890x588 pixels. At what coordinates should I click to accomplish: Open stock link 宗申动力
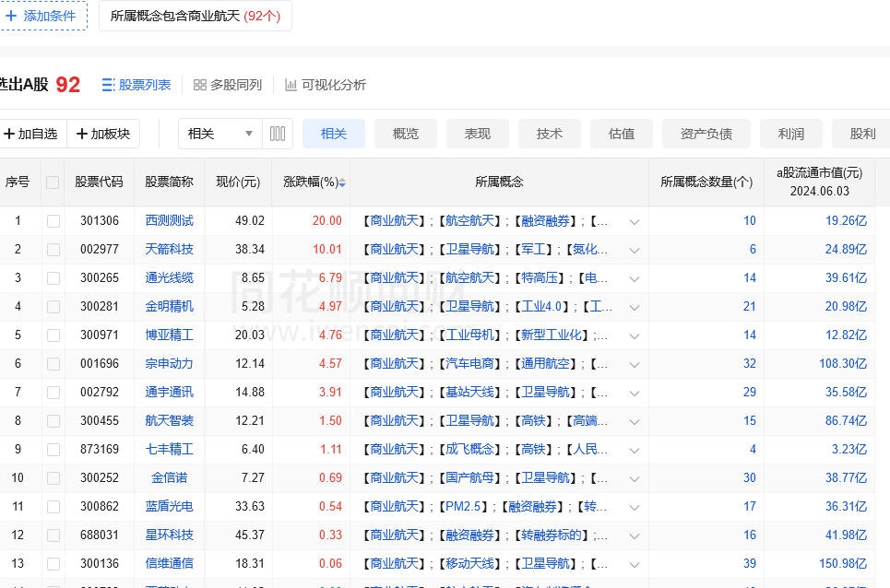169,363
